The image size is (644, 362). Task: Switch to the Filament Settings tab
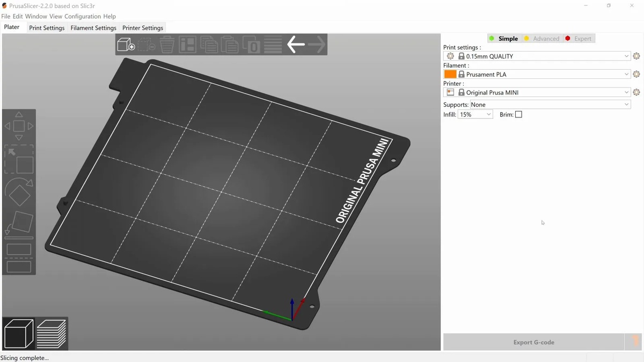coord(93,27)
